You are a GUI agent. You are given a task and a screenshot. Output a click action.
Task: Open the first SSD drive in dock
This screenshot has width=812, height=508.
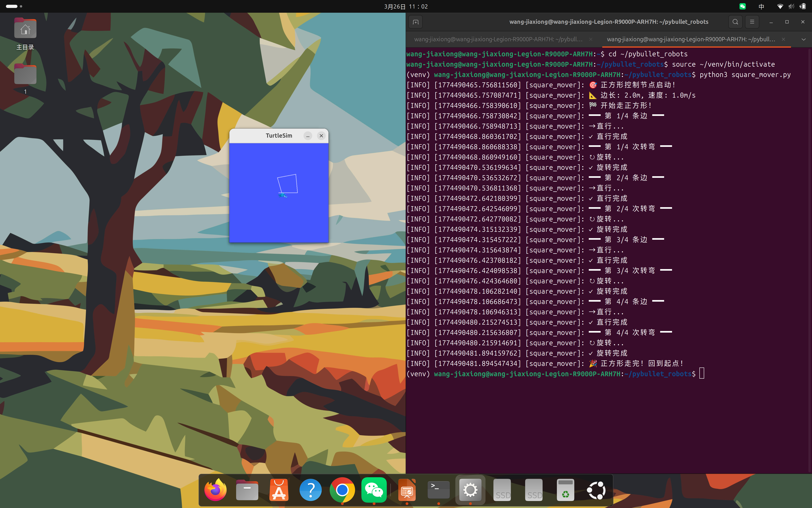[x=502, y=490]
